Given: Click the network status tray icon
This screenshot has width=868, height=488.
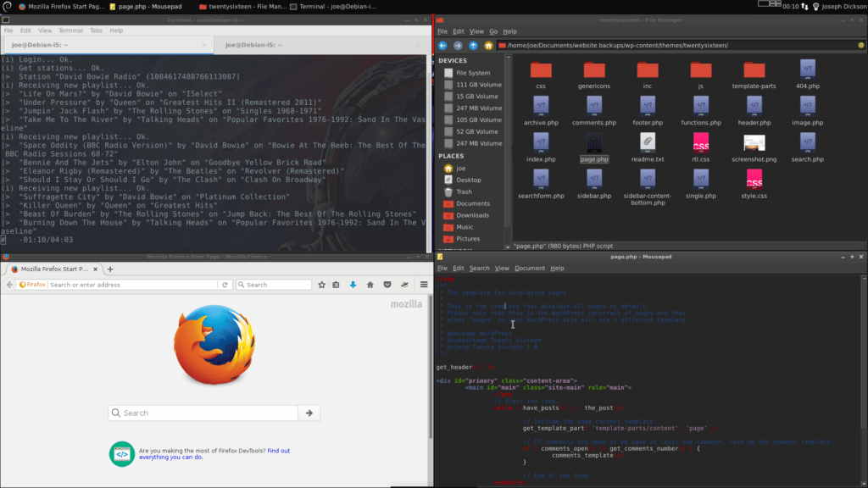Looking at the screenshot, I should coord(805,7).
